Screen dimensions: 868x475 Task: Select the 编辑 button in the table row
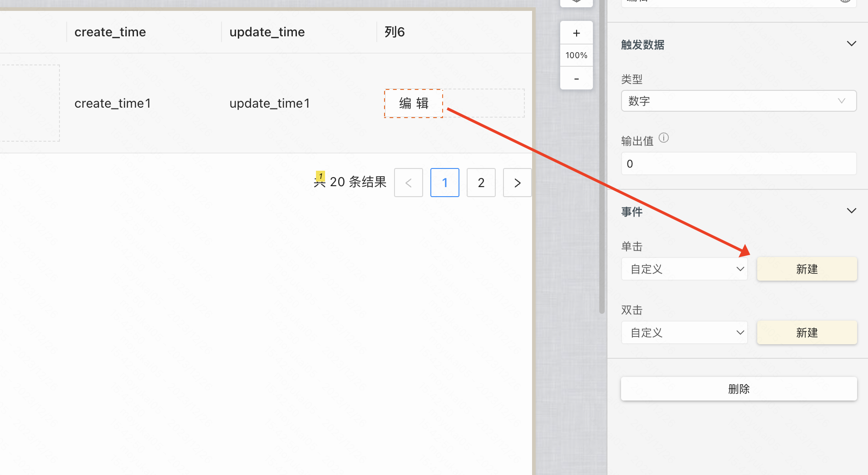(414, 104)
